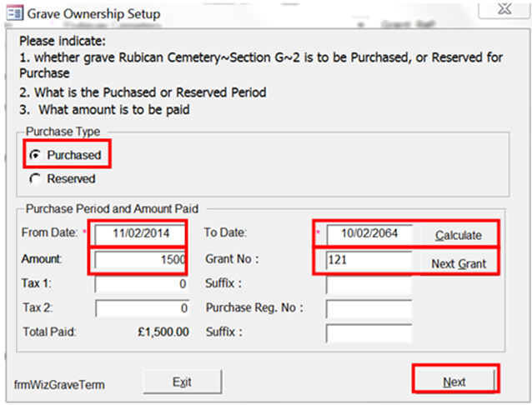Click the form icon in title bar
Screen dimensions: 532x405
point(15,13)
